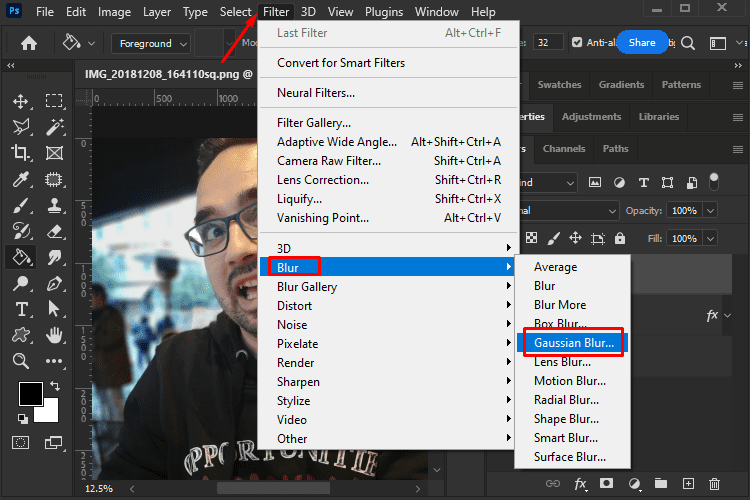Toggle the layer filter on/off switch
This screenshot has height=500, width=750.
point(714,181)
